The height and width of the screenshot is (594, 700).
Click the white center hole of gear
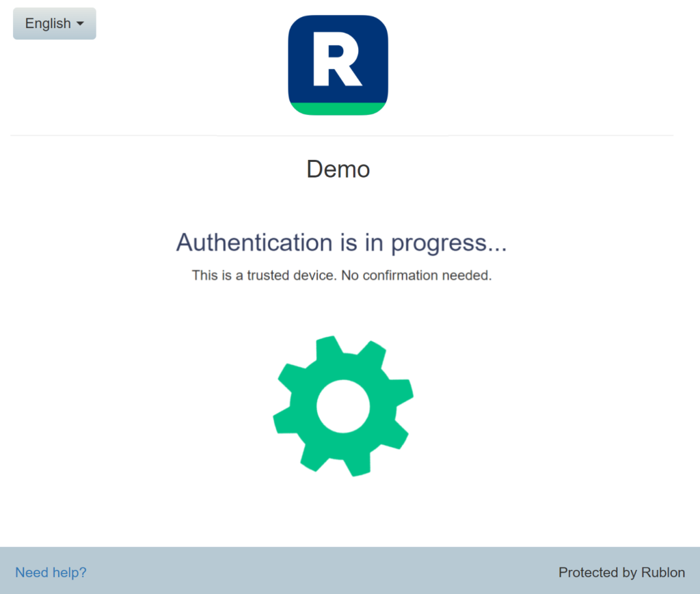click(x=343, y=407)
